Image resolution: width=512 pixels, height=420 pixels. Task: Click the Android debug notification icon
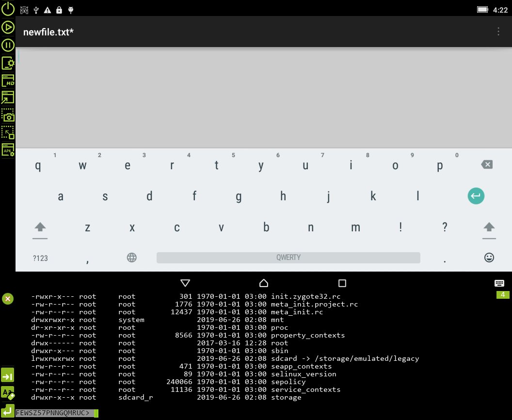[x=70, y=10]
